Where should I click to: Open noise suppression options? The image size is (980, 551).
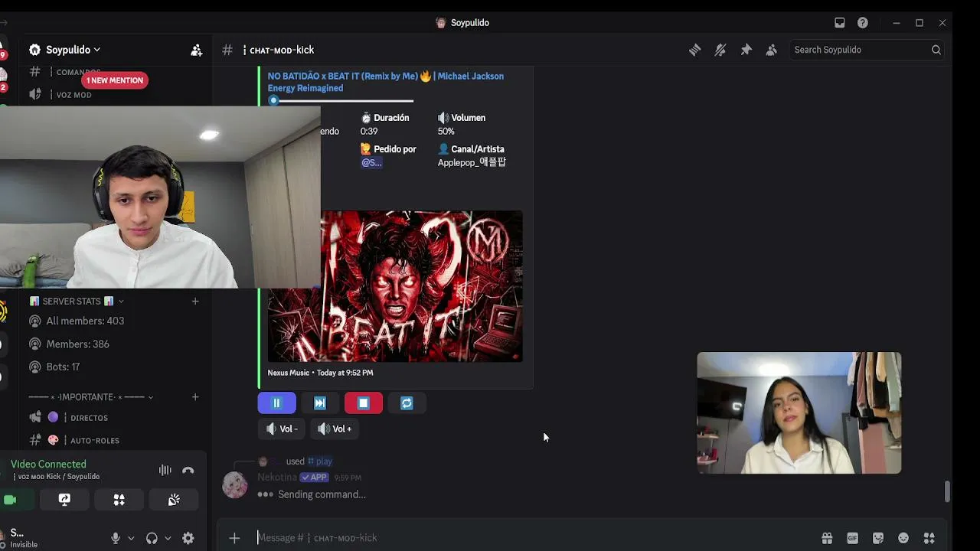(x=165, y=471)
